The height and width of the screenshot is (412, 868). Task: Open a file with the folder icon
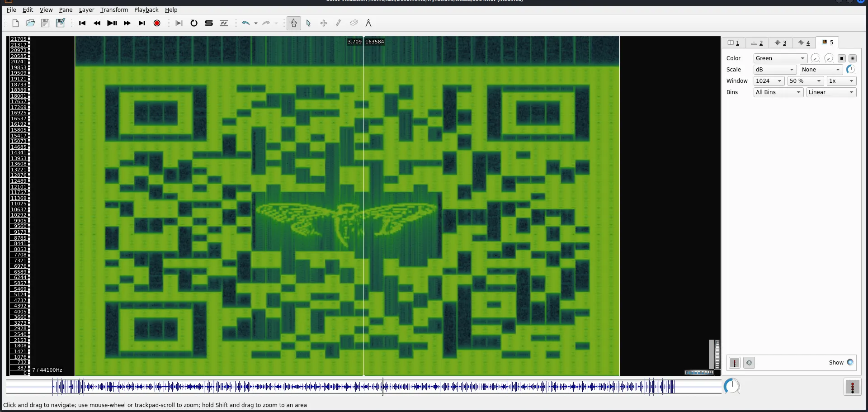tap(30, 23)
